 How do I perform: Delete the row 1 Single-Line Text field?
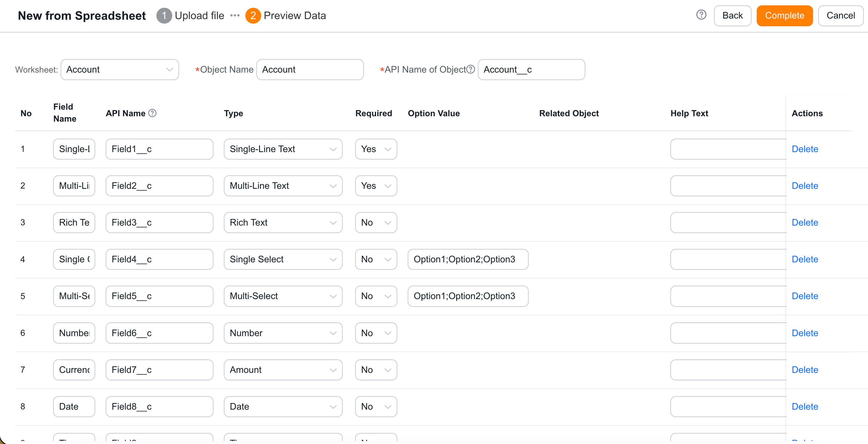[805, 149]
